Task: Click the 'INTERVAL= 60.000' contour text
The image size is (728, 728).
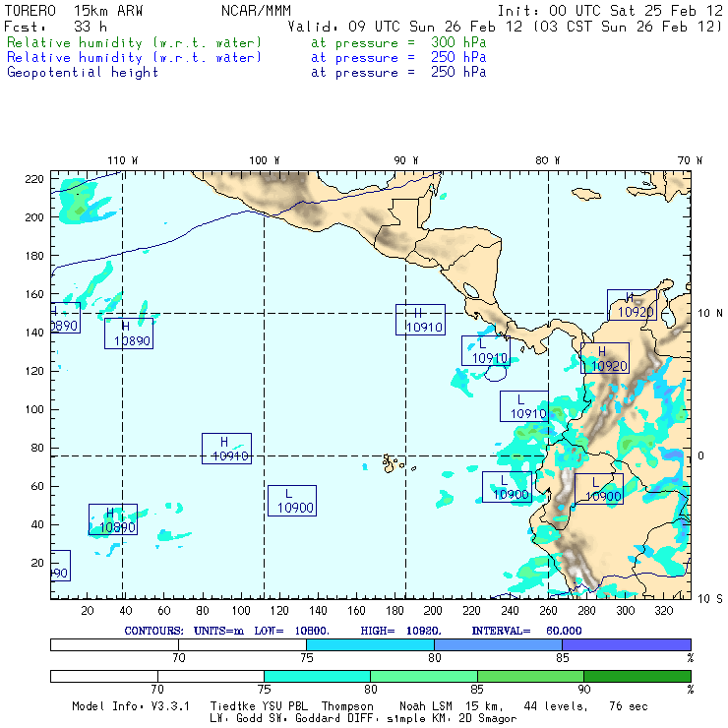Action: pos(526,631)
